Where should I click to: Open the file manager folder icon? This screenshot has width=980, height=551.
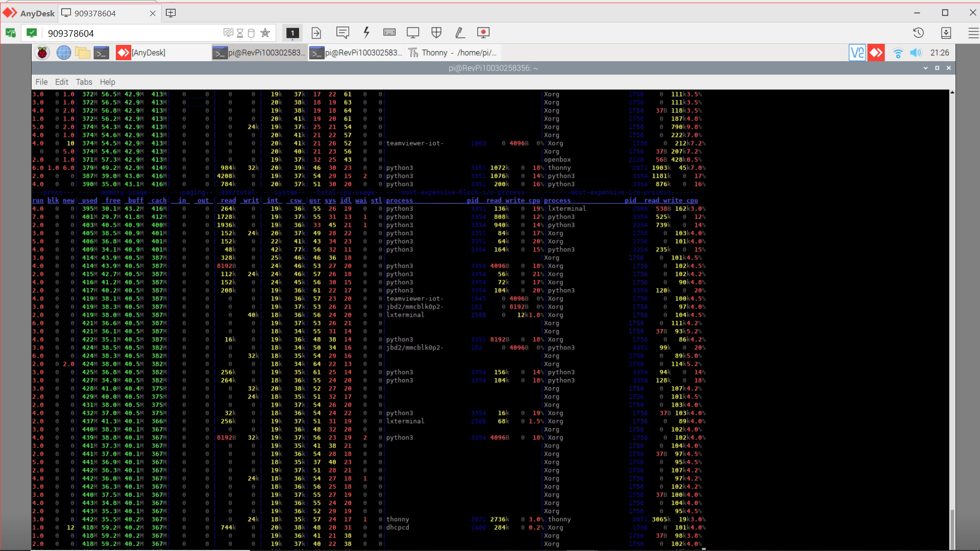tap(83, 53)
